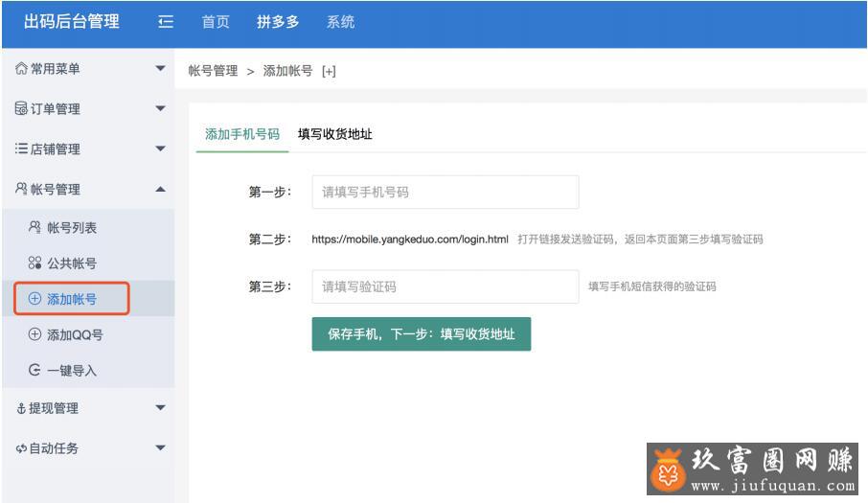The image size is (868, 503).
Task: Click the 提现管理 sidebar label
Action: pyautogui.click(x=53, y=408)
